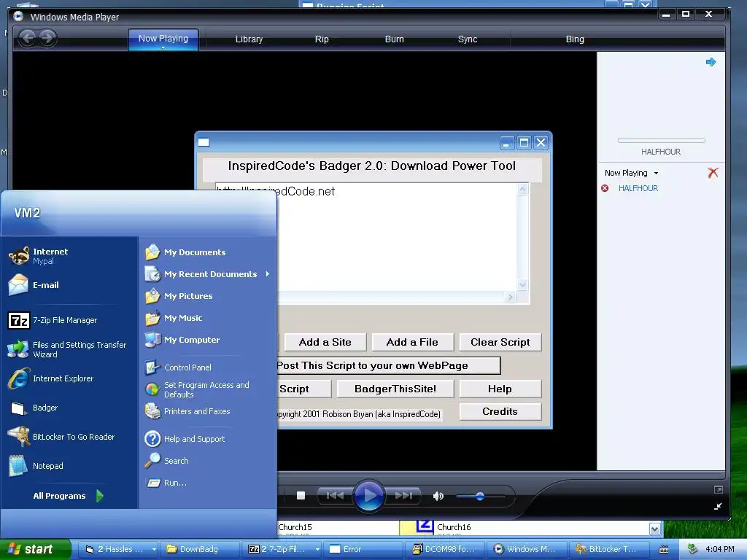Click the on-screen keyboard tray icon
This screenshot has width=747, height=560.
[664, 550]
